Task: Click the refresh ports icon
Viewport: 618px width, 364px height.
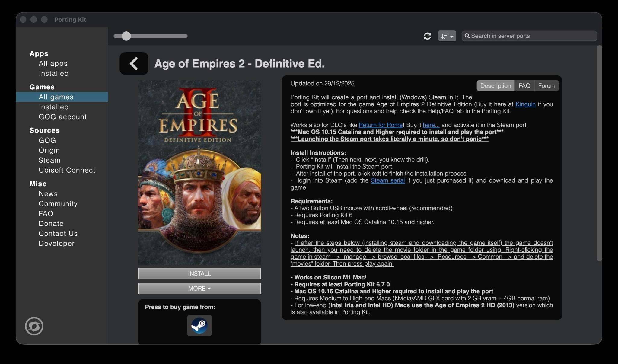Action: tap(427, 36)
